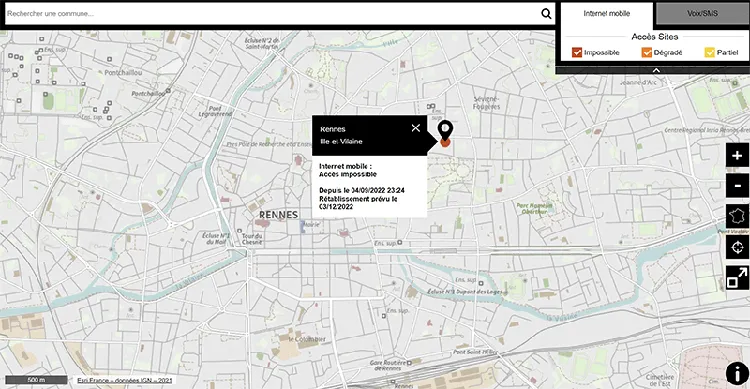750x389 pixels.
Task: Open the information button
Action: 737,373
